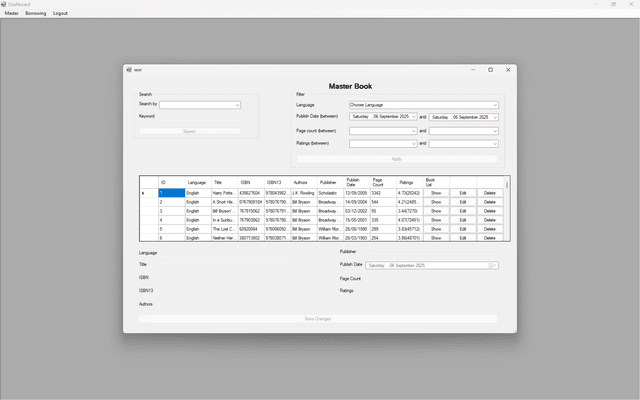This screenshot has width=640, height=400.
Task: Click the ISBN13 column header
Action: point(274,183)
